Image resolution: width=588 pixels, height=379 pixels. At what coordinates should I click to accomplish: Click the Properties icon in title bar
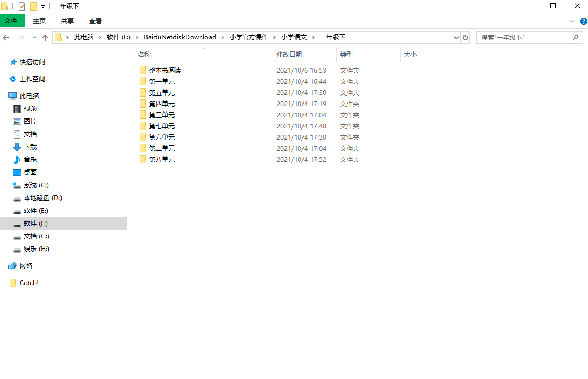(x=22, y=6)
